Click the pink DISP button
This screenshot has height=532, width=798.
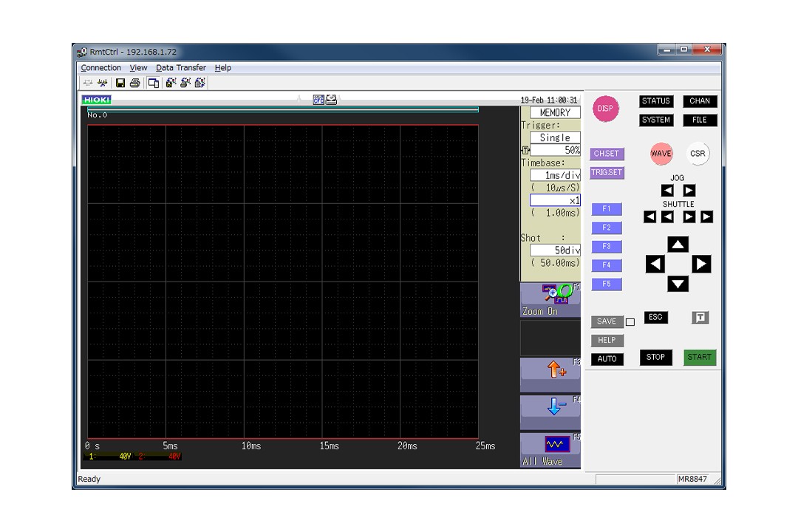click(x=606, y=109)
